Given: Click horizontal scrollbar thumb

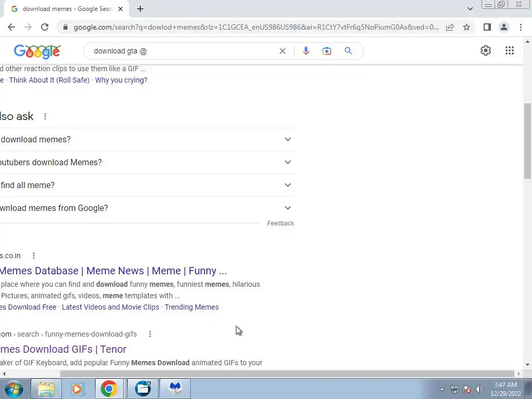Looking at the screenshot, I should [287, 374].
